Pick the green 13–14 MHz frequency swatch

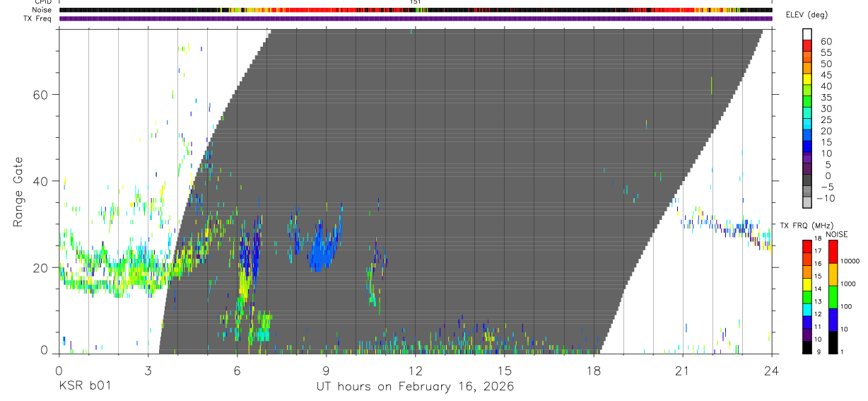point(807,297)
